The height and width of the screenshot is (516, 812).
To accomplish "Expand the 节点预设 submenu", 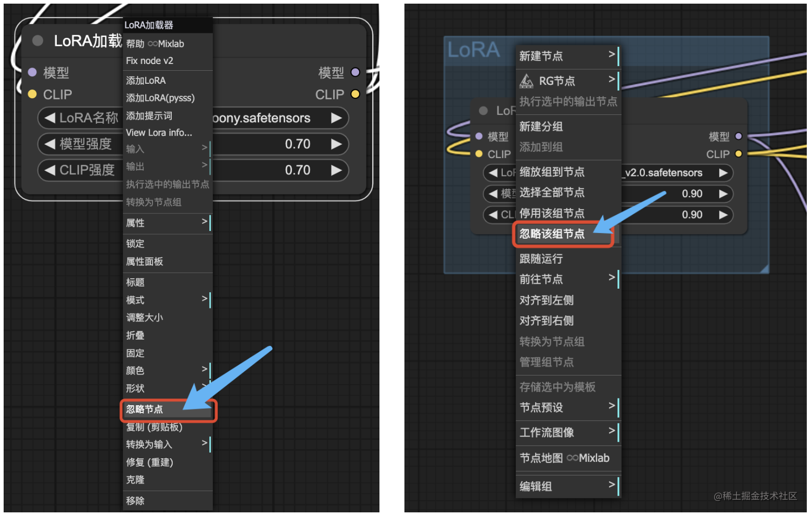I will 568,408.
